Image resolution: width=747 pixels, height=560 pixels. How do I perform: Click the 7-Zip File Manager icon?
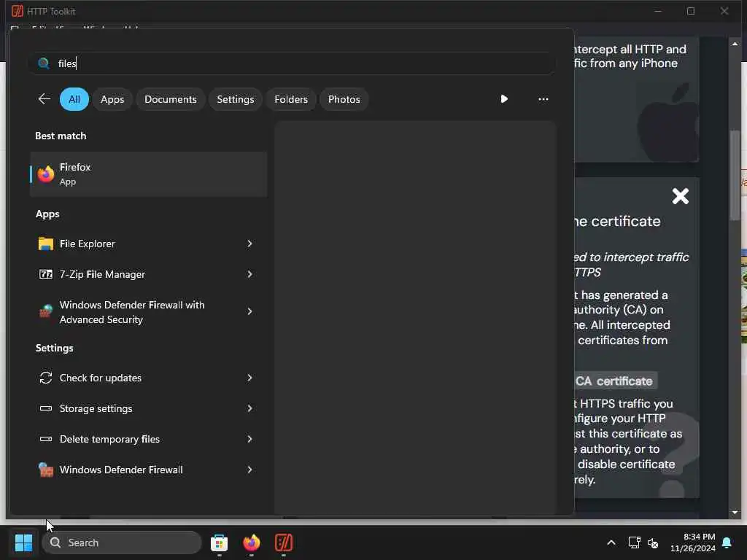(46, 274)
